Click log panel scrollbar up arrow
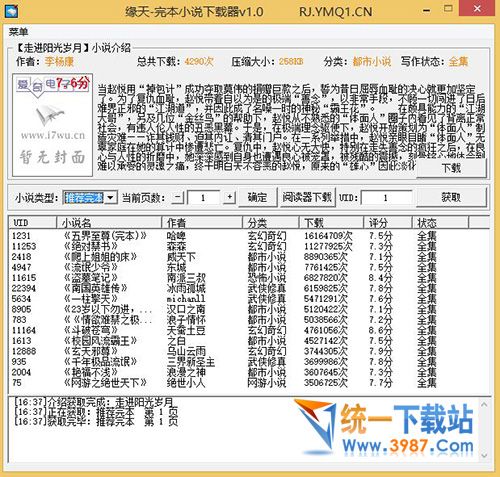This screenshot has width=500, height=477. pos(484,405)
